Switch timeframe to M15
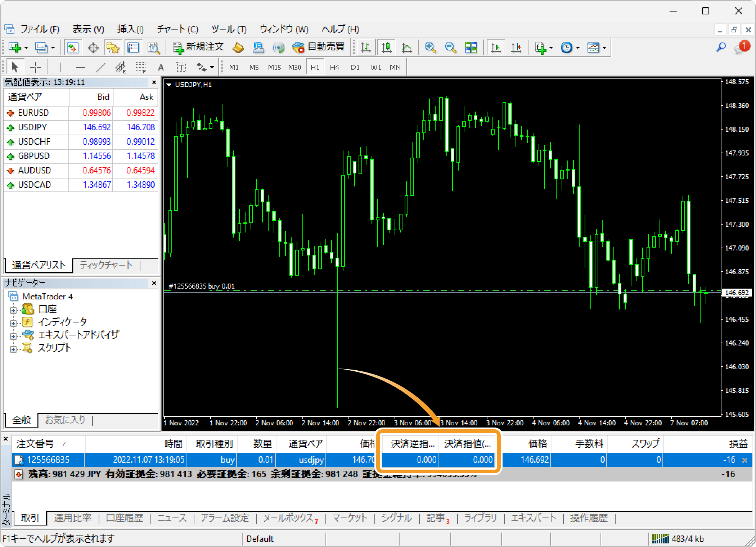 click(274, 67)
